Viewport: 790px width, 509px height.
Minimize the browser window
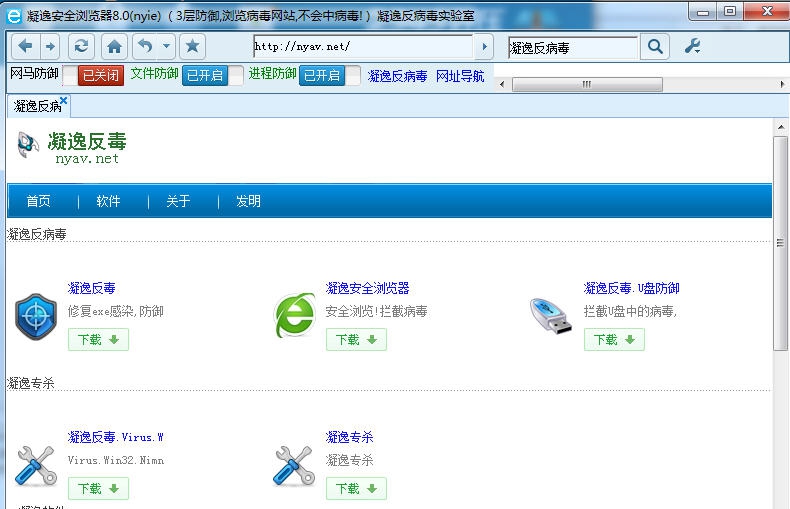pos(703,12)
